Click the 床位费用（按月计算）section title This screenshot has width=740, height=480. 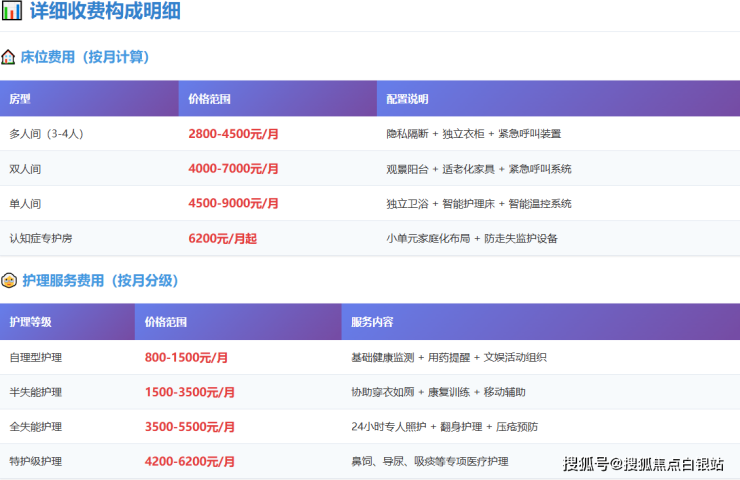pos(85,57)
